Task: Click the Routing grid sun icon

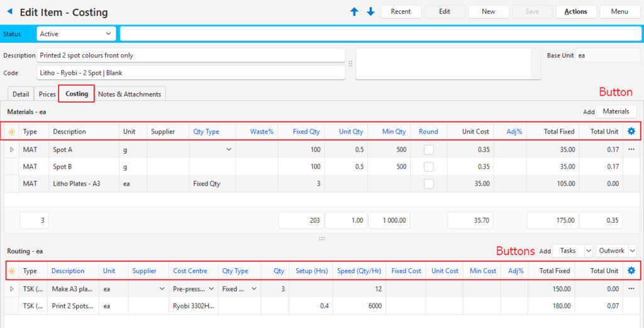Action: [x=11, y=271]
